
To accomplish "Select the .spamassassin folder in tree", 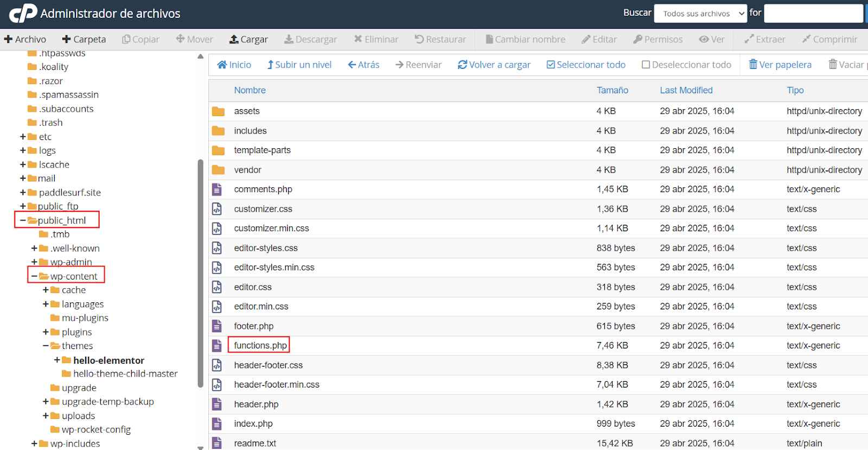I will [x=68, y=94].
